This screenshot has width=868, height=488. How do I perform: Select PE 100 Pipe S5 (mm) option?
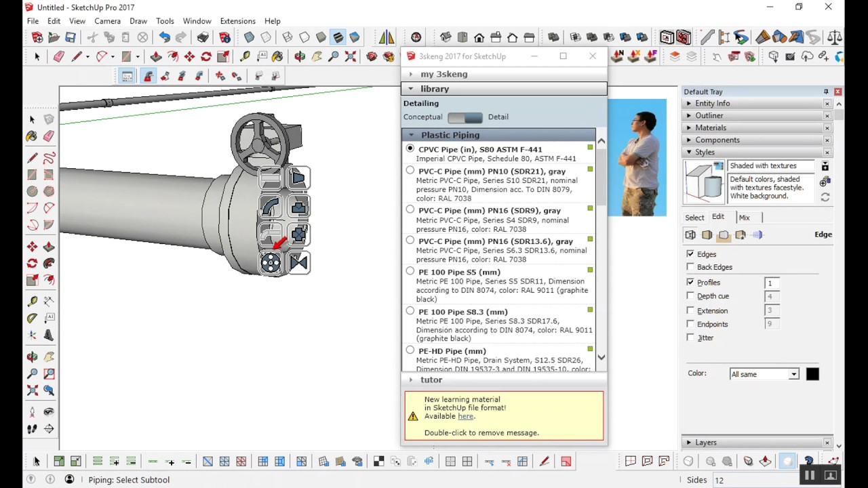[410, 271]
